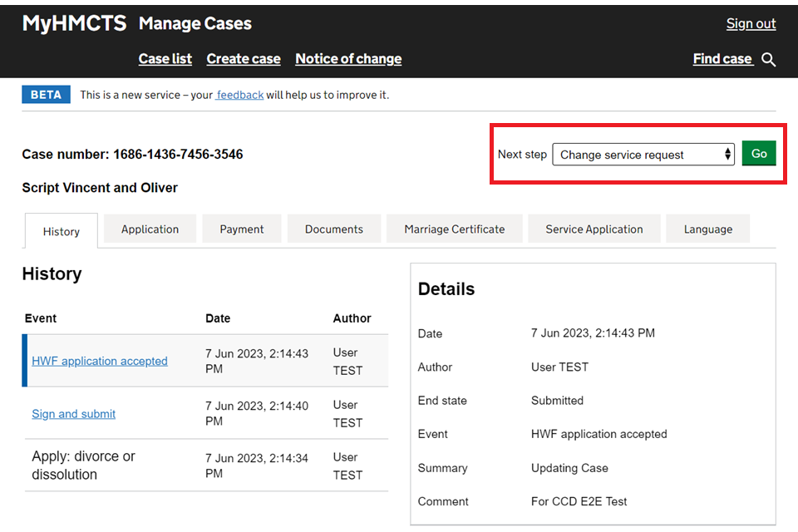The width and height of the screenshot is (798, 532).
Task: Select the History tab
Action: (62, 231)
